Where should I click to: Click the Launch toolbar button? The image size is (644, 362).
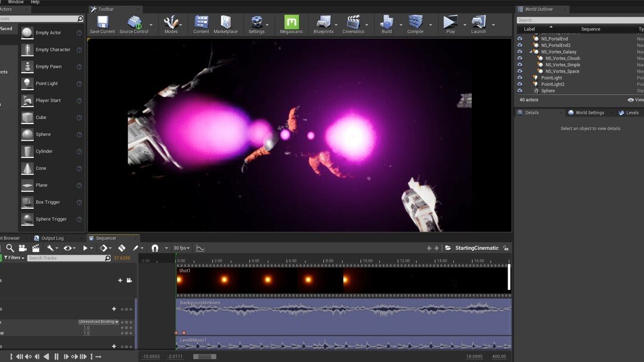click(478, 24)
